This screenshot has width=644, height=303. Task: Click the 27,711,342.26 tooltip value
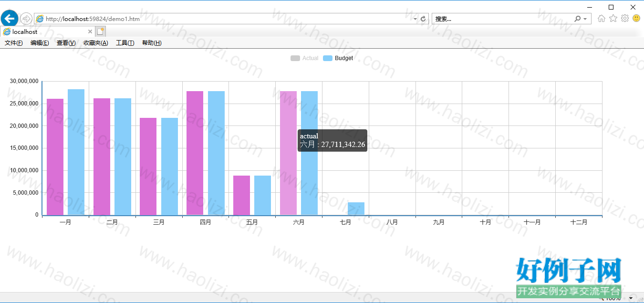coord(343,145)
